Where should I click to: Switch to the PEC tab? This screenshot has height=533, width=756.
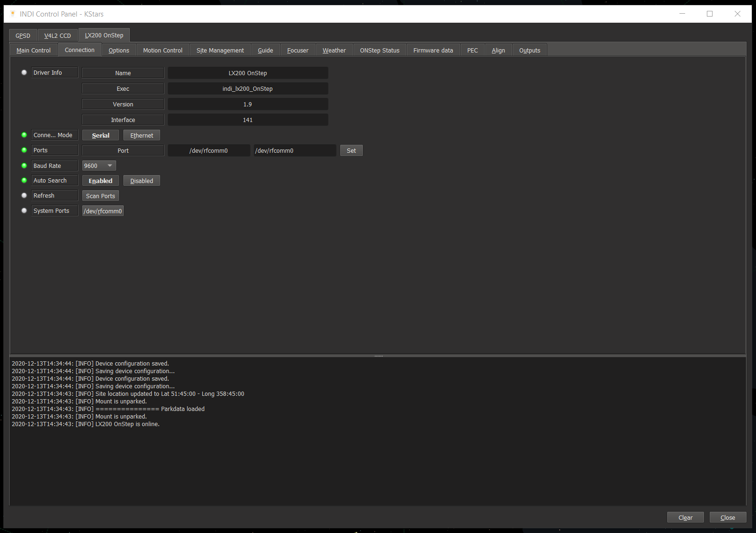tap(472, 51)
